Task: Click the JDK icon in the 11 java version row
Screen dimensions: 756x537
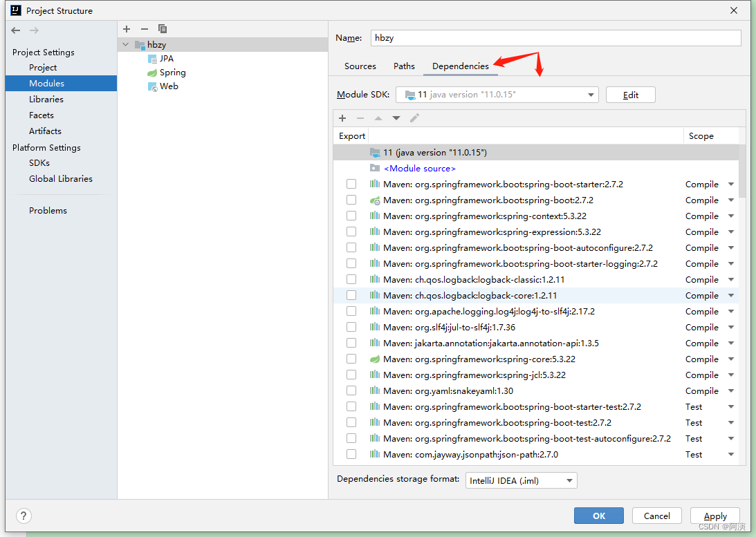Action: tap(375, 153)
